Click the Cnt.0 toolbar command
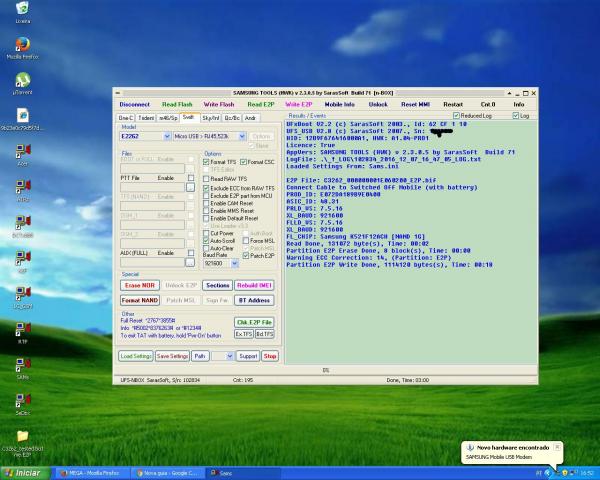Image resolution: width=600 pixels, height=480 pixels. (488, 104)
